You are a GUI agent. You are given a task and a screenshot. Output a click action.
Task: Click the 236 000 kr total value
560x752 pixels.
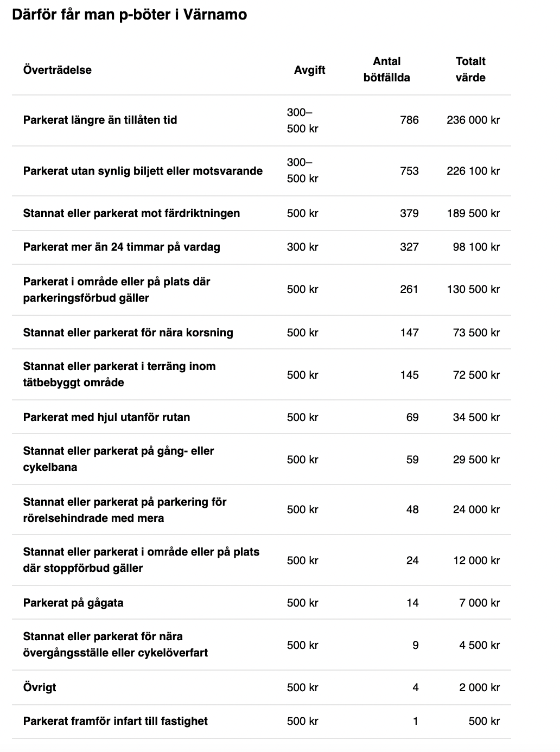click(473, 120)
